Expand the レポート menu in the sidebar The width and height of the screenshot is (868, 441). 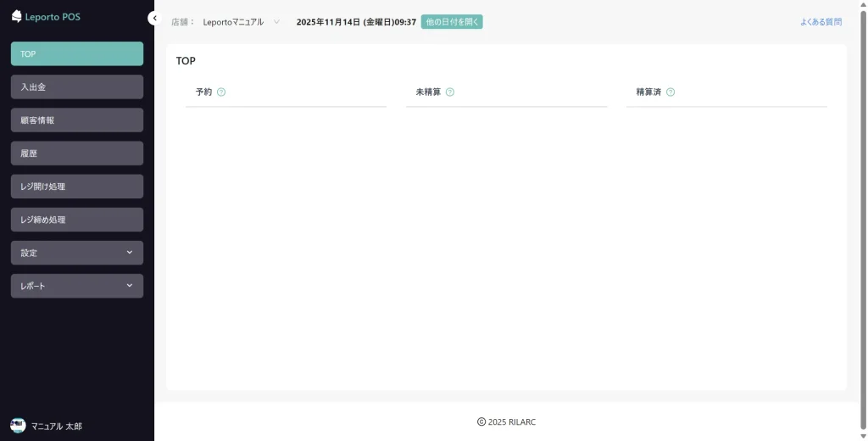[x=77, y=286]
